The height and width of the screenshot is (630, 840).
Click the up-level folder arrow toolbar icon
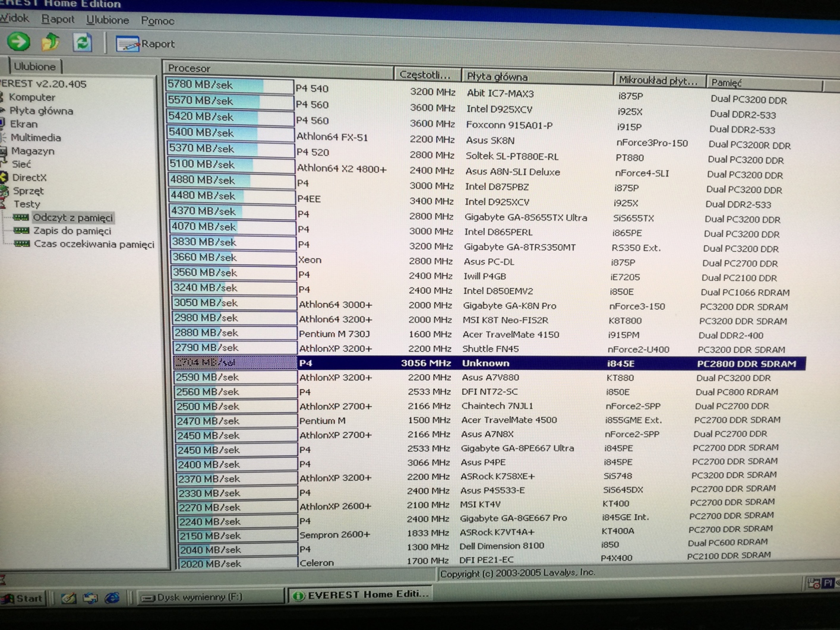(x=50, y=42)
